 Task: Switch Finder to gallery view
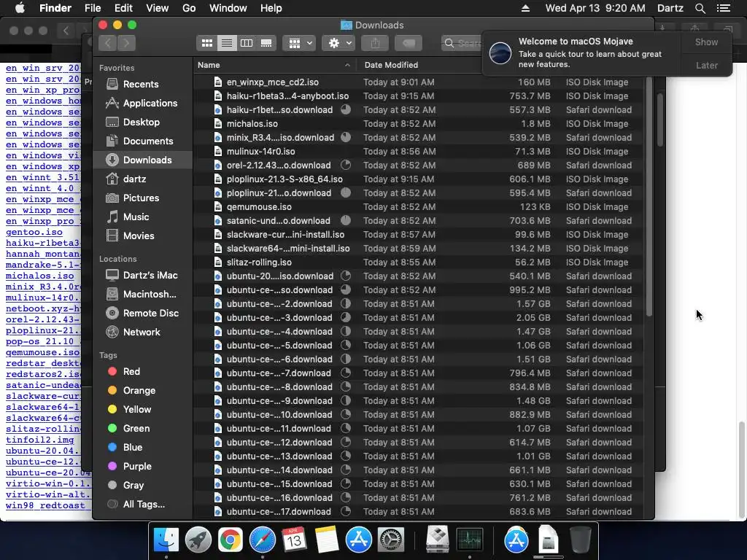[266, 43]
